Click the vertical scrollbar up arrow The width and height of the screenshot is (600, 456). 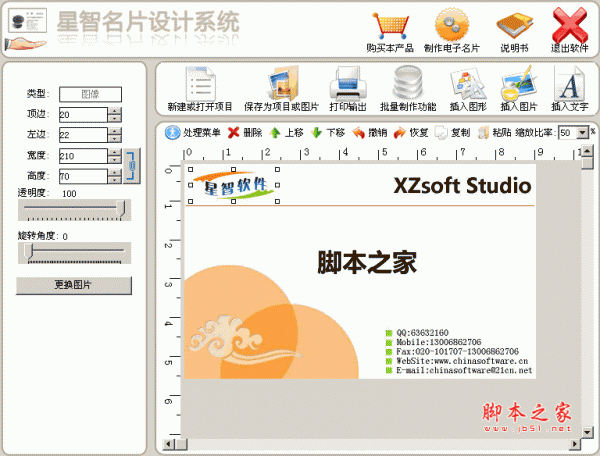click(x=587, y=152)
